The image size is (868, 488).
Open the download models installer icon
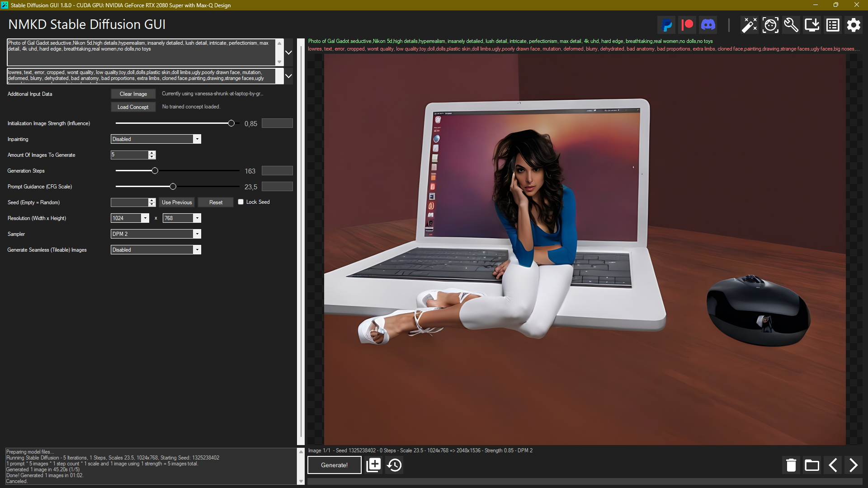click(x=812, y=25)
